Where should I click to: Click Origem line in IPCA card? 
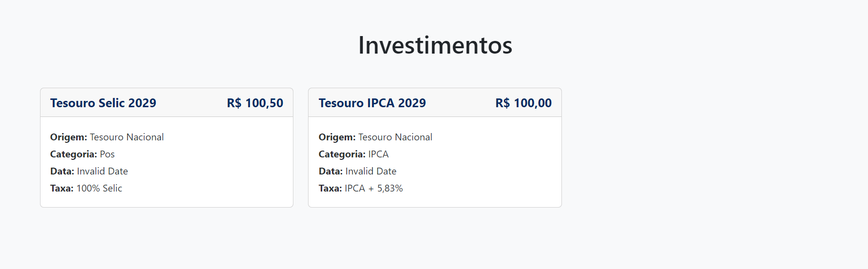pyautogui.click(x=375, y=137)
